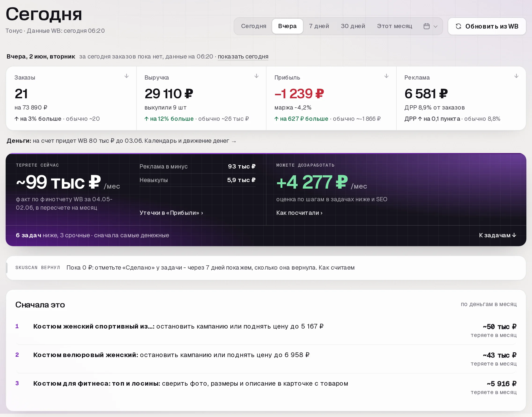Expand the Выручка card arrow
This screenshot has width=532, height=417.
[256, 76]
